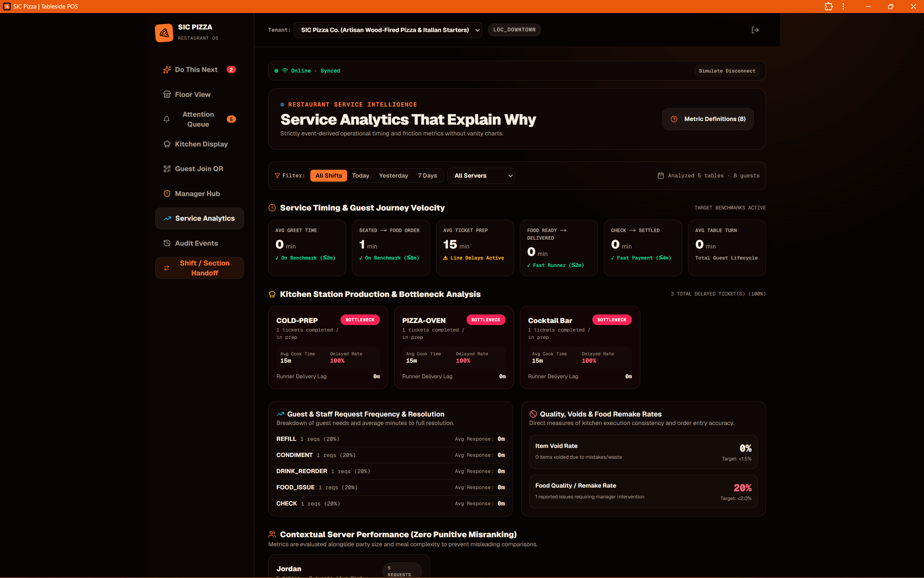The width and height of the screenshot is (924, 578).
Task: Select the Yesterday filter
Action: pos(393,175)
